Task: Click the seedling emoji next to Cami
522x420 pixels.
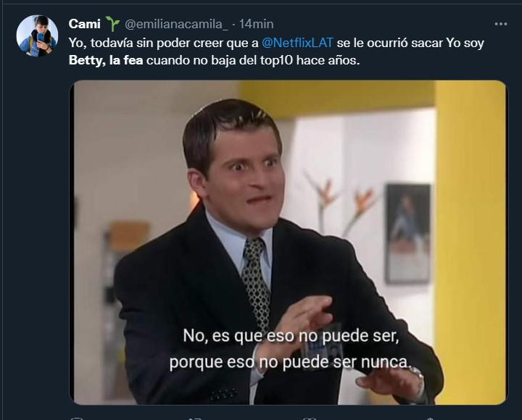Action: click(x=112, y=24)
